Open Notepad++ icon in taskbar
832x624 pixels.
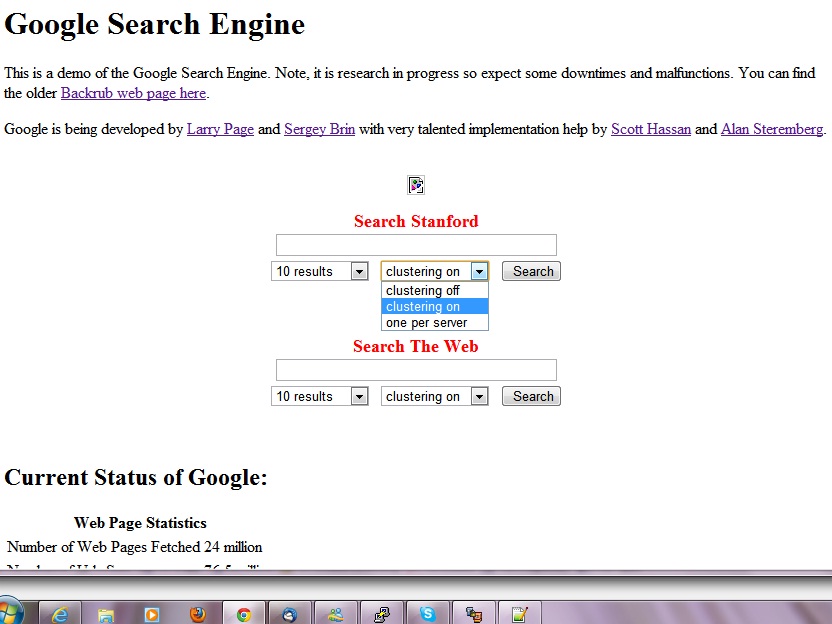coord(518,613)
